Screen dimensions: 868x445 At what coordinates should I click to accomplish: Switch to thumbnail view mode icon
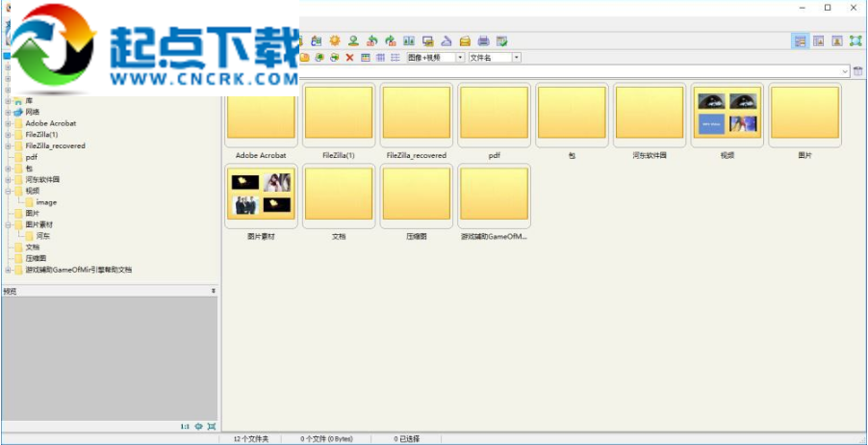(366, 58)
